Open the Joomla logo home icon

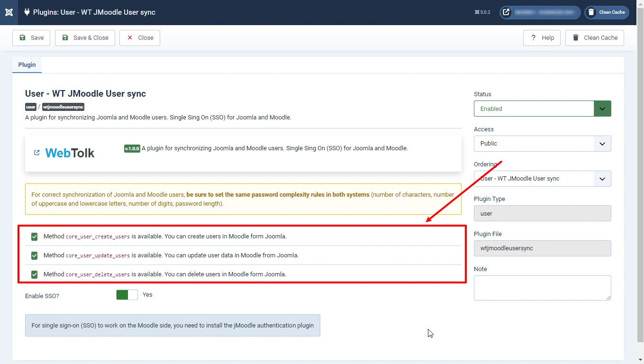[9, 12]
